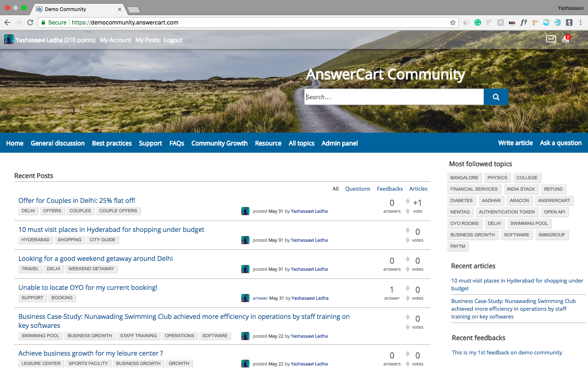Viewport: 588px width, 374px height.
Task: Click the user avatar next to Yashasaavi Ladha
Action: tap(9, 40)
